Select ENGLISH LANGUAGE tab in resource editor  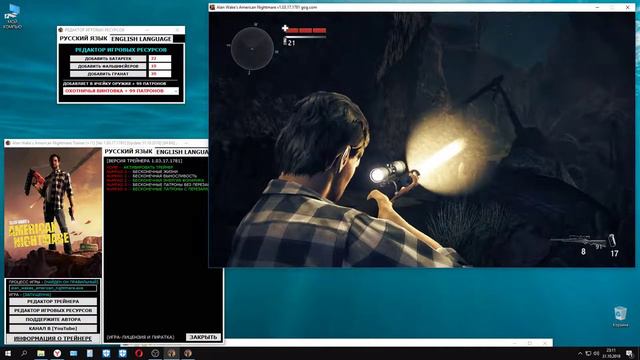point(141,39)
